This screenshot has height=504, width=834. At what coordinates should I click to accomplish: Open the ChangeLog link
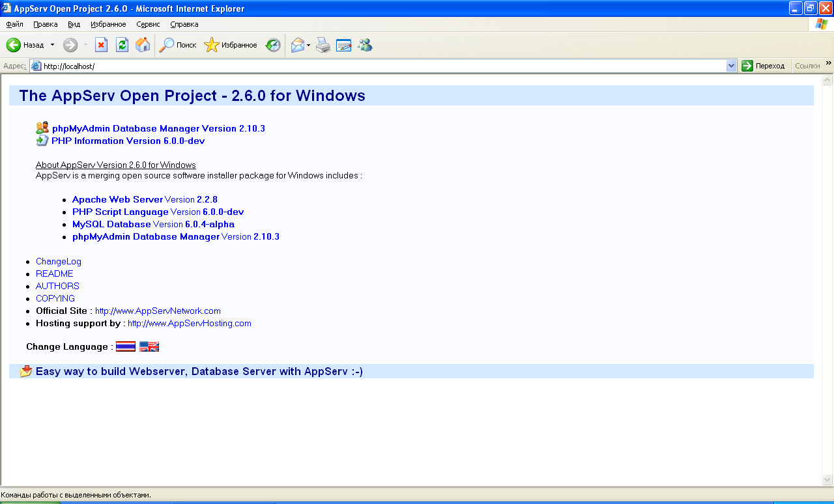tap(59, 261)
